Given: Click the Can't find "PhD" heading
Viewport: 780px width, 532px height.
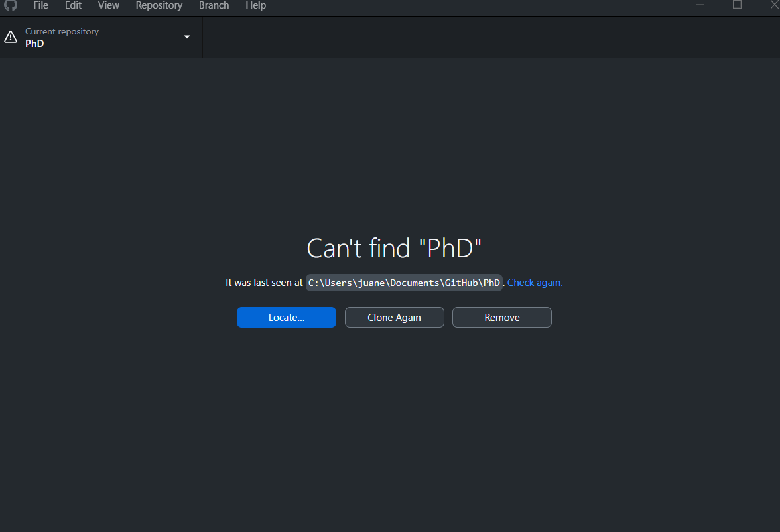Looking at the screenshot, I should coord(394,247).
